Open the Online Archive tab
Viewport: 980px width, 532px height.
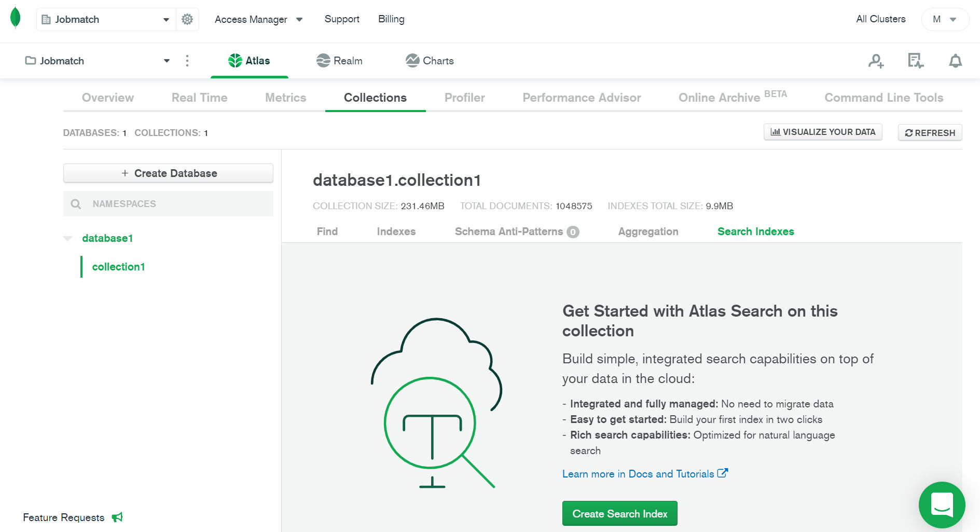[x=733, y=98]
